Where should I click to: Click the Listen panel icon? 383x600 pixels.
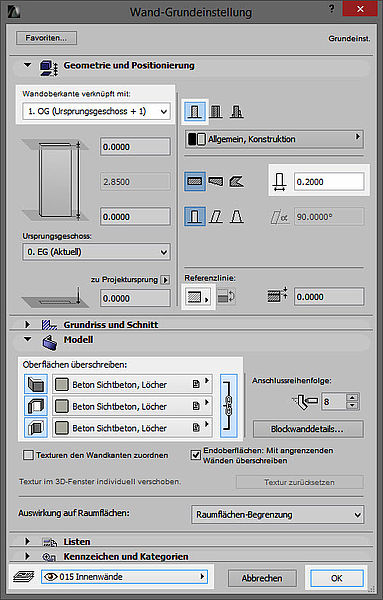[50, 542]
